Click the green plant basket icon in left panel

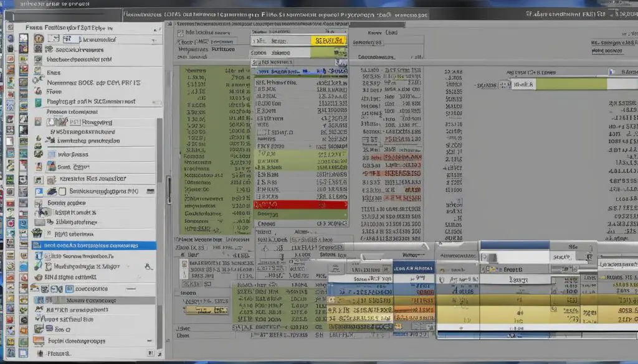coord(37,233)
